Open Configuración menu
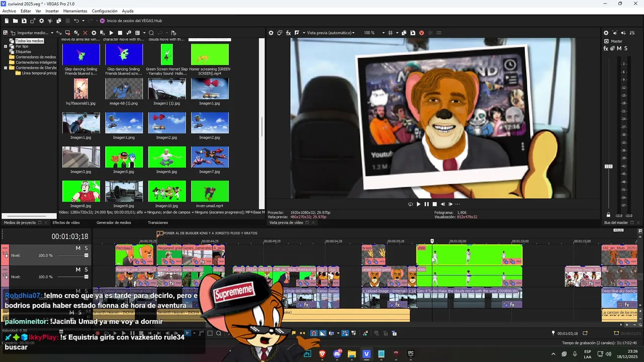644x362 pixels. (x=105, y=11)
